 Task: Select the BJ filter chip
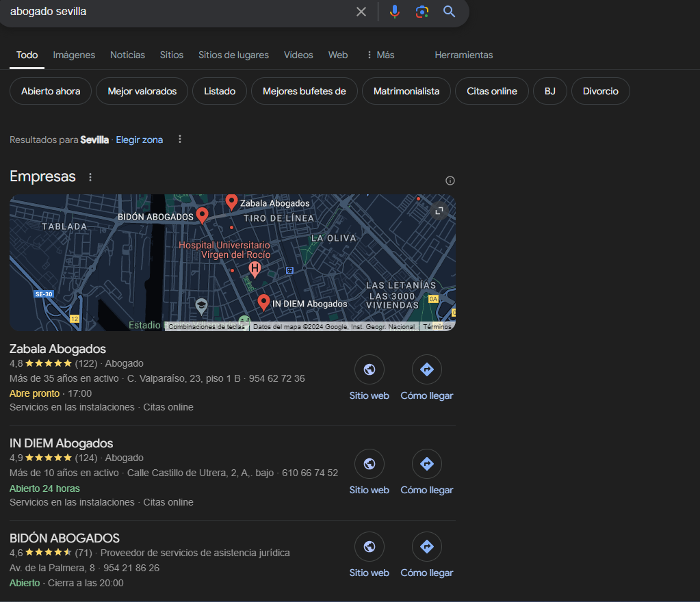tap(550, 91)
